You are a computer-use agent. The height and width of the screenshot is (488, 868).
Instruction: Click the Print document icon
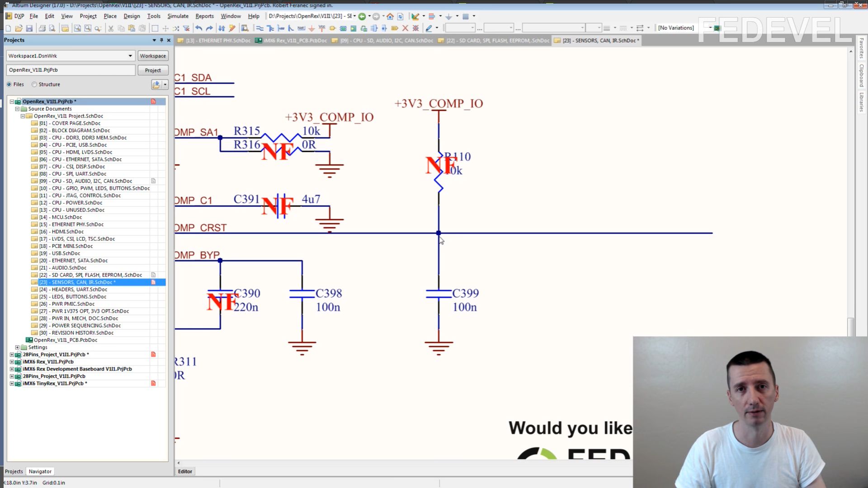[x=42, y=28]
